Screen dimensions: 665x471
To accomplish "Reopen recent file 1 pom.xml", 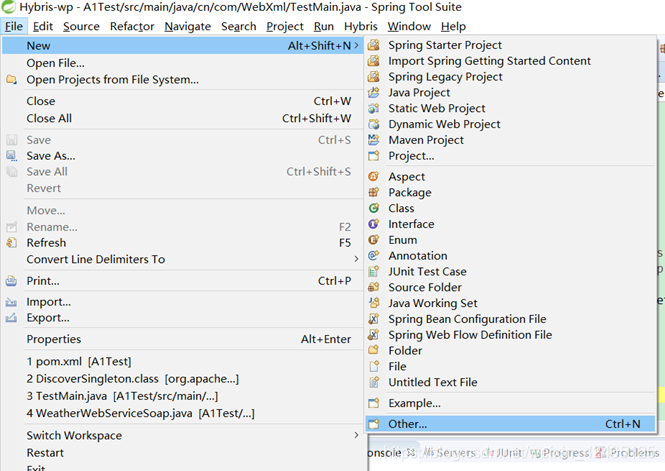I will click(x=182, y=362).
